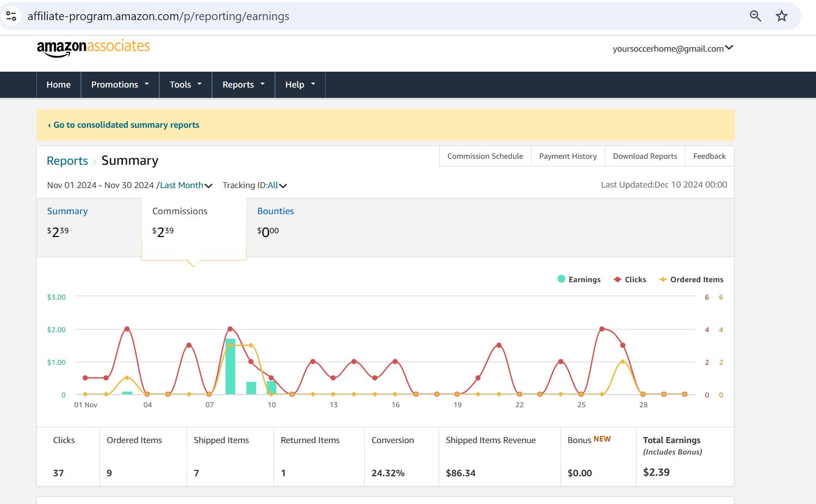Click the $3.00 y-axis label

pos(56,297)
